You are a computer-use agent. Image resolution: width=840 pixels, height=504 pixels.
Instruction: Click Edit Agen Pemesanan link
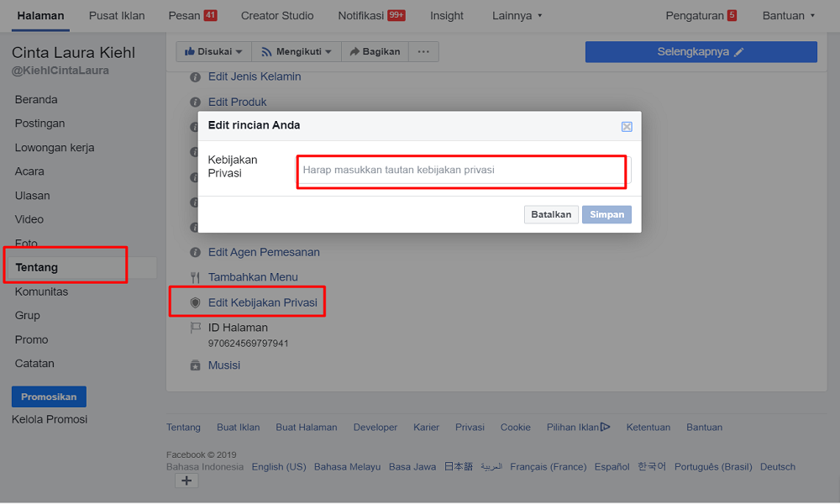(264, 252)
